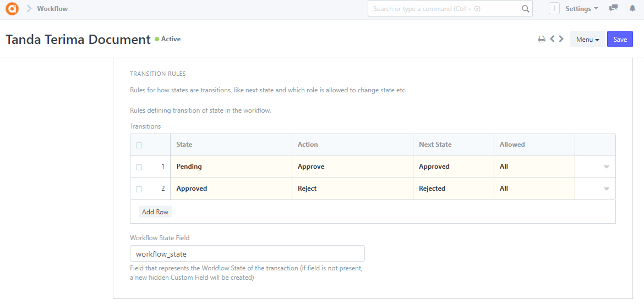Viewport: 644px width, 305px height.
Task: Expand row 2 Approved edit arrow
Action: point(606,189)
